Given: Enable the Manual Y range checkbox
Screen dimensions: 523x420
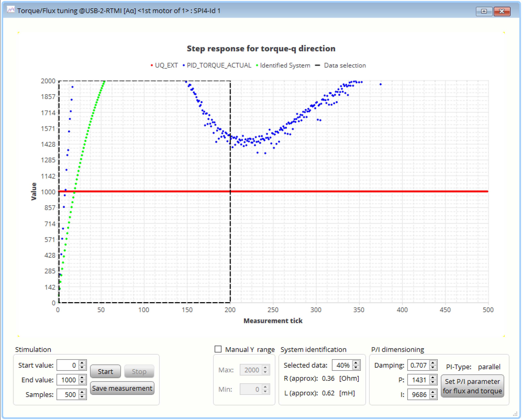Looking at the screenshot, I should point(218,349).
